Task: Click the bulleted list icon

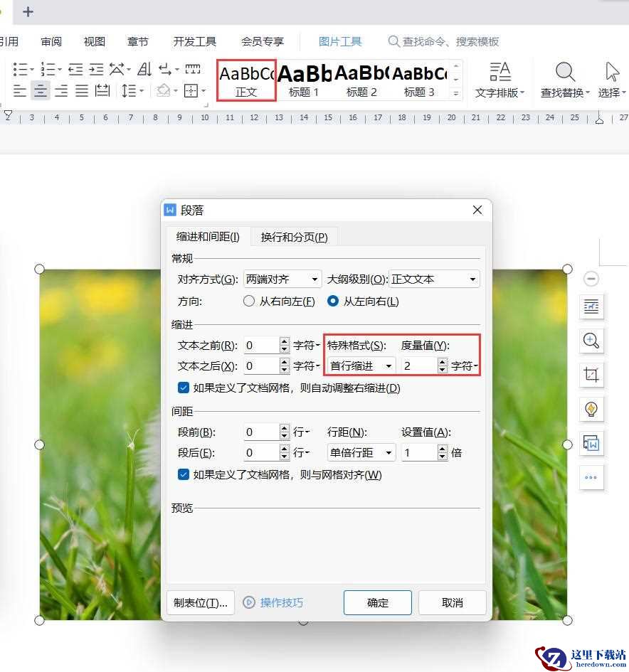Action: pos(20,69)
